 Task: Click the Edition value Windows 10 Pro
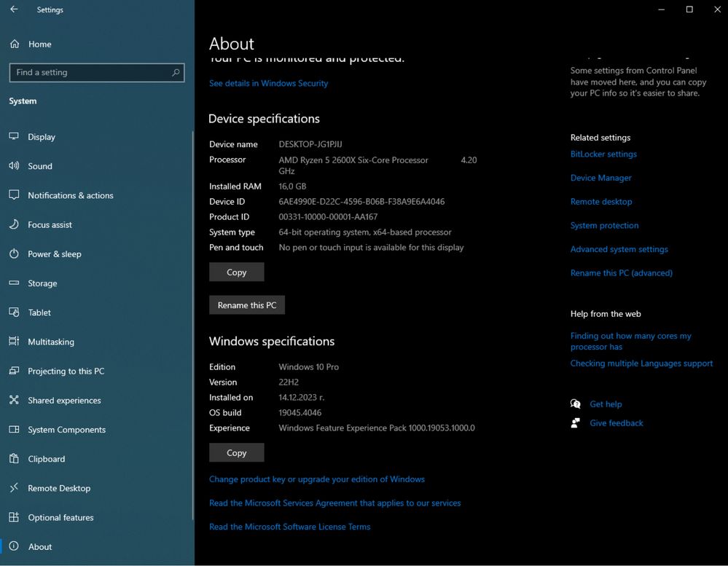[308, 366]
